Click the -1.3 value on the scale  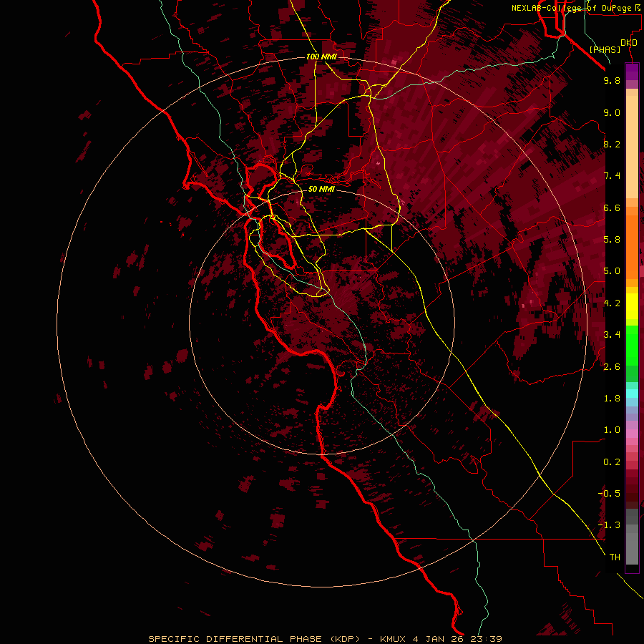(609, 525)
